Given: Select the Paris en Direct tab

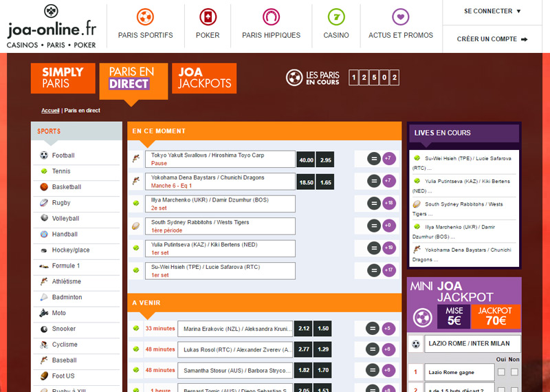Looking at the screenshot, I should click(133, 81).
